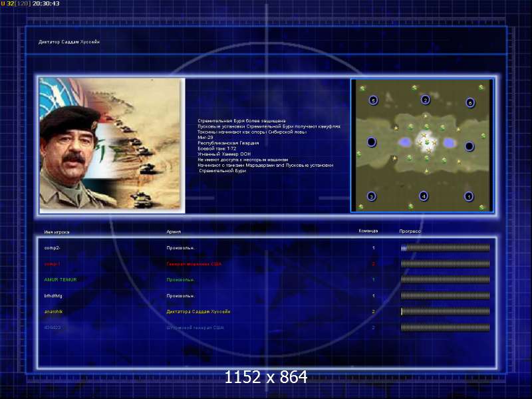Screen dimensions: 532x399
Task: Click the star below the map's central plateau
Action: [x=426, y=171]
